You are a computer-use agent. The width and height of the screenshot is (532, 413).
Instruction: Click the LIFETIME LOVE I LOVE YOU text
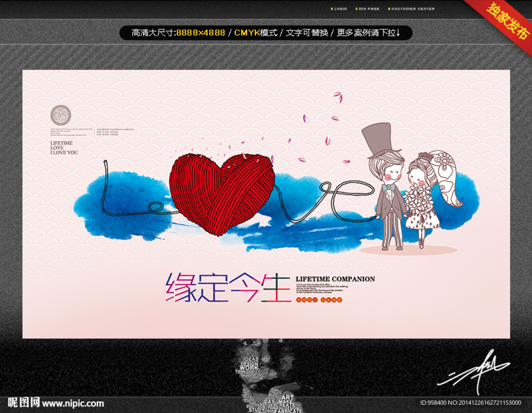[x=64, y=148]
